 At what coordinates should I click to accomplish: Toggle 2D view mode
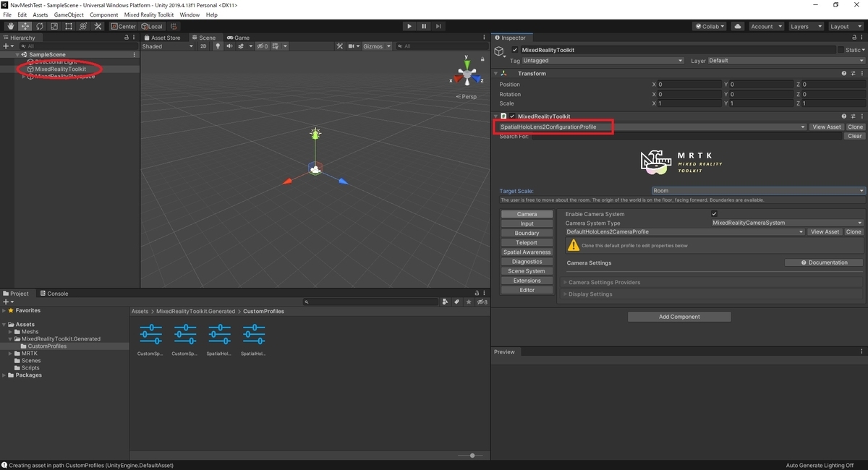[x=203, y=46]
